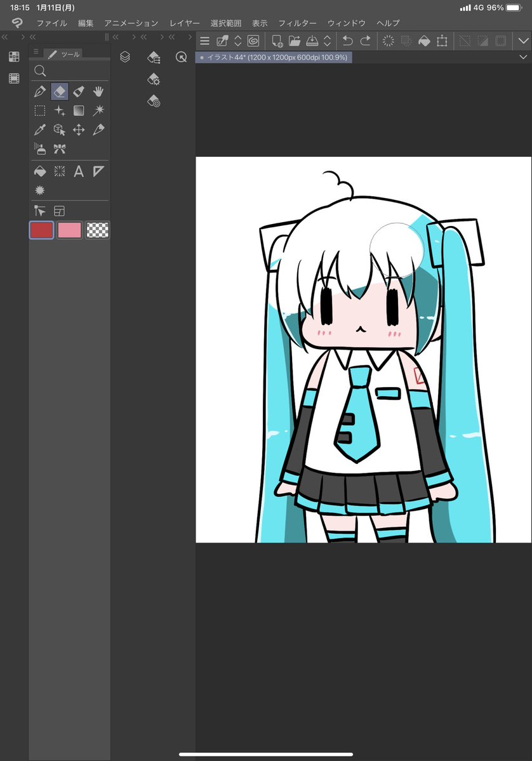The height and width of the screenshot is (761, 532).
Task: Select the Pen tool
Action: (41, 91)
